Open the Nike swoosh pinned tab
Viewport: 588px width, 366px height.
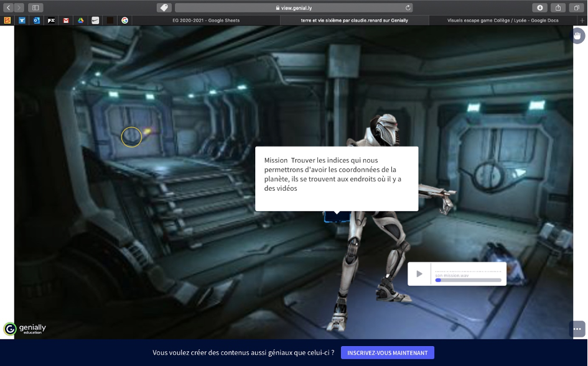pyautogui.click(x=95, y=21)
